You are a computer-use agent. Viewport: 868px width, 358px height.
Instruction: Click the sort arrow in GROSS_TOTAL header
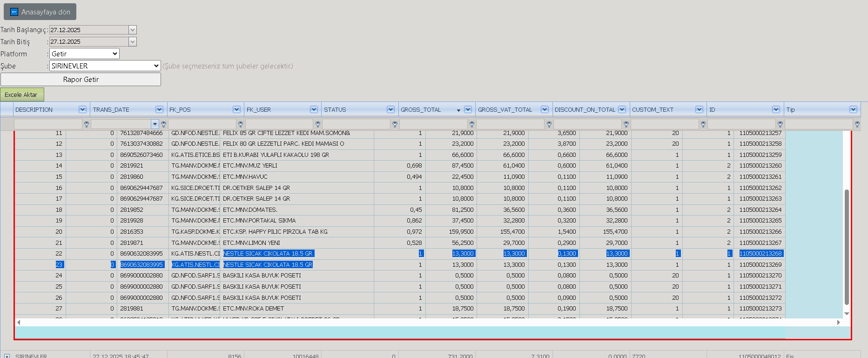coord(458,110)
